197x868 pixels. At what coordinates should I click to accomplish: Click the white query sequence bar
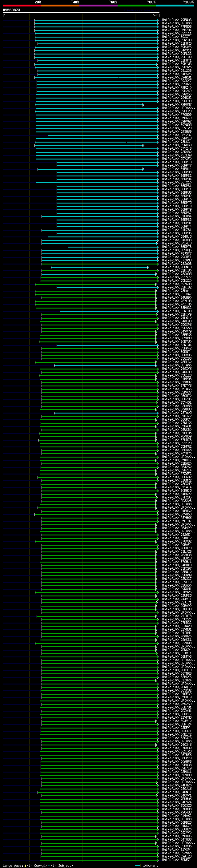(81, 13)
